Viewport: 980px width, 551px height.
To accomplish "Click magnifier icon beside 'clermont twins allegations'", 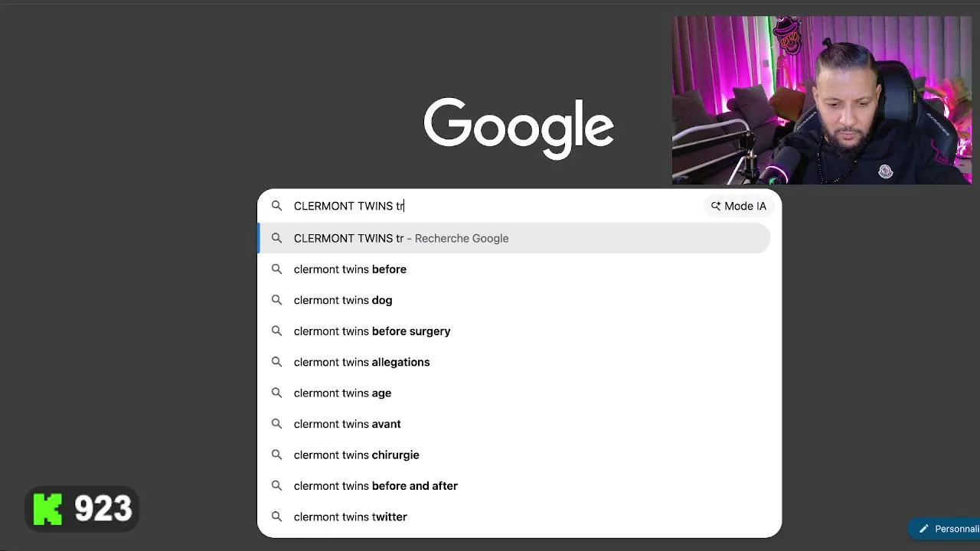I will (x=277, y=362).
